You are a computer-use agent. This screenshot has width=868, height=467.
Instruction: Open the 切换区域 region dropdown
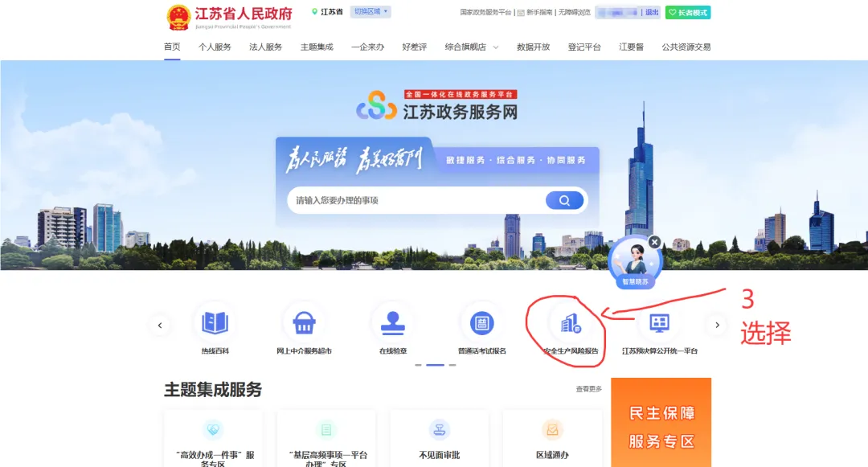click(371, 11)
